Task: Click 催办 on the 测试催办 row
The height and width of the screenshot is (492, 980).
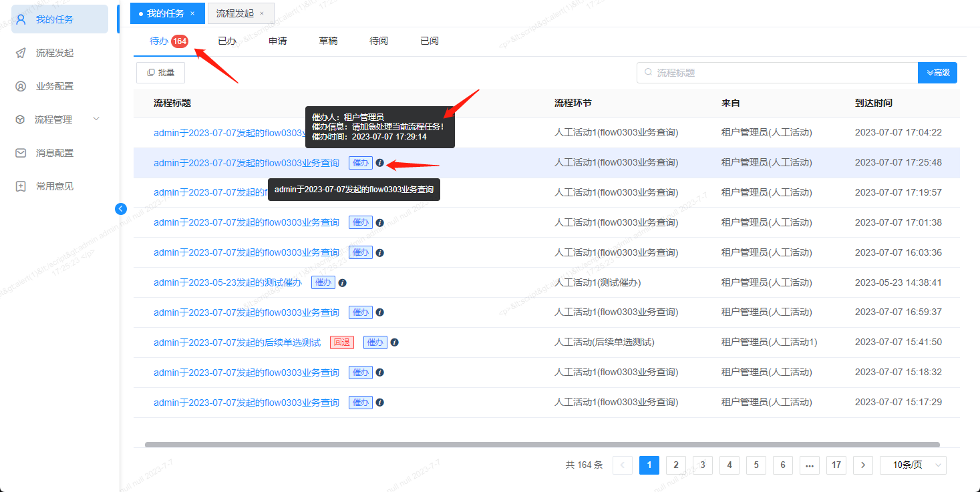Action: click(x=323, y=282)
